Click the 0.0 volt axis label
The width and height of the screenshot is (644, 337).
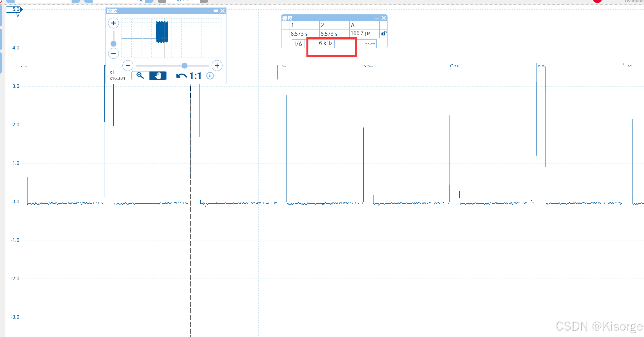coord(16,202)
